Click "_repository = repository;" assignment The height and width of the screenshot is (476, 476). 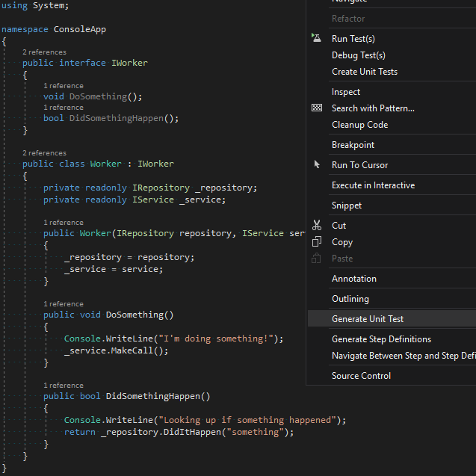coord(129,257)
